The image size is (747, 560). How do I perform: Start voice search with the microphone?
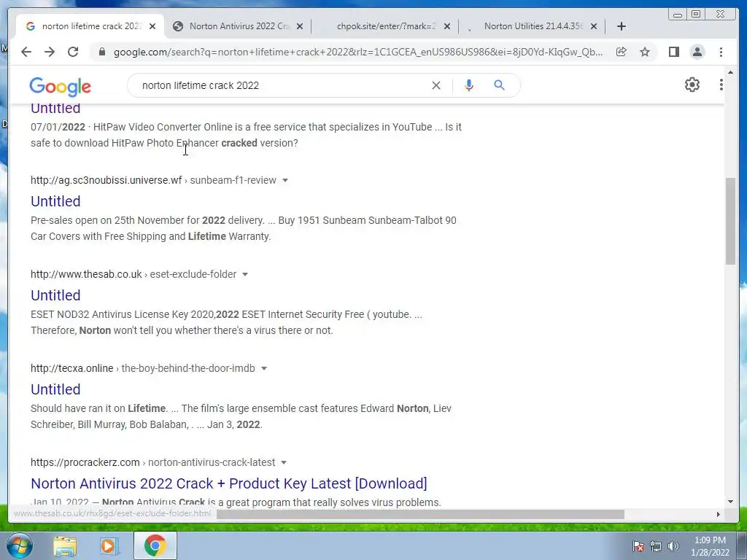pos(469,85)
